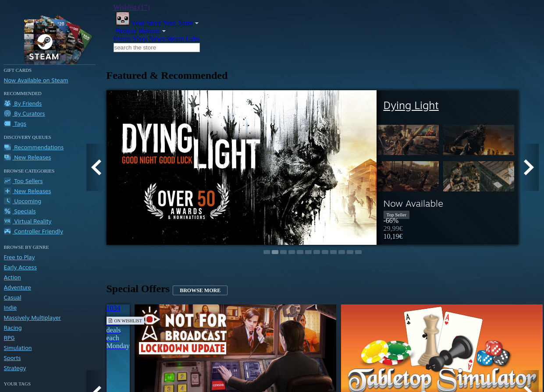Open the Steam Labs tab
544x392 pixels.
(183, 39)
